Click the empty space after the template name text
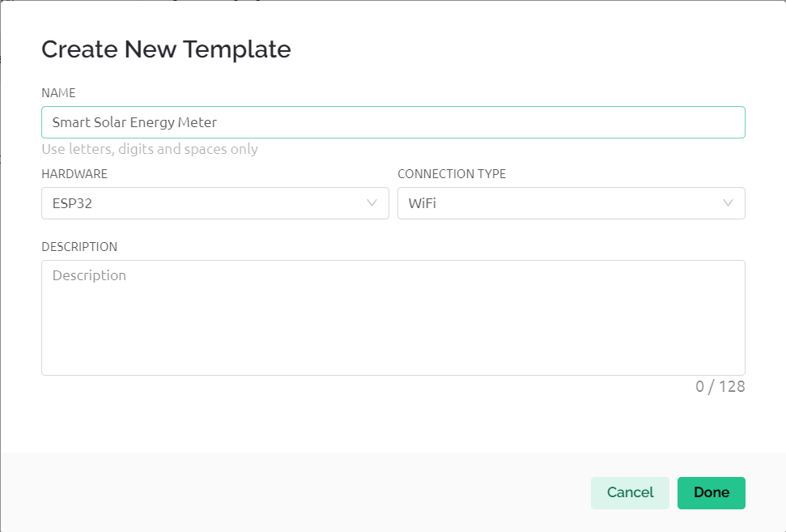Image resolution: width=786 pixels, height=532 pixels. 486,122
